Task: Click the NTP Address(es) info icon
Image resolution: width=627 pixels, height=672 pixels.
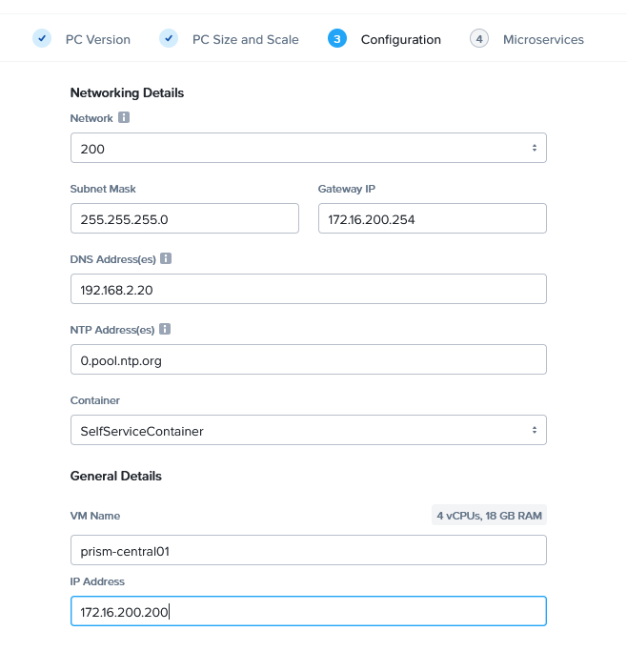Action: point(165,329)
